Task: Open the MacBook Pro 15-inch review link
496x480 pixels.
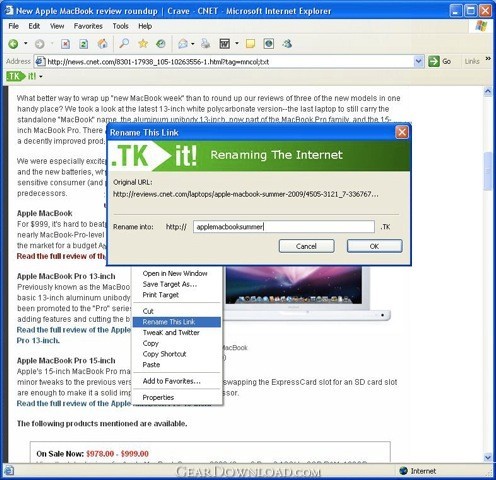Action: (x=73, y=403)
